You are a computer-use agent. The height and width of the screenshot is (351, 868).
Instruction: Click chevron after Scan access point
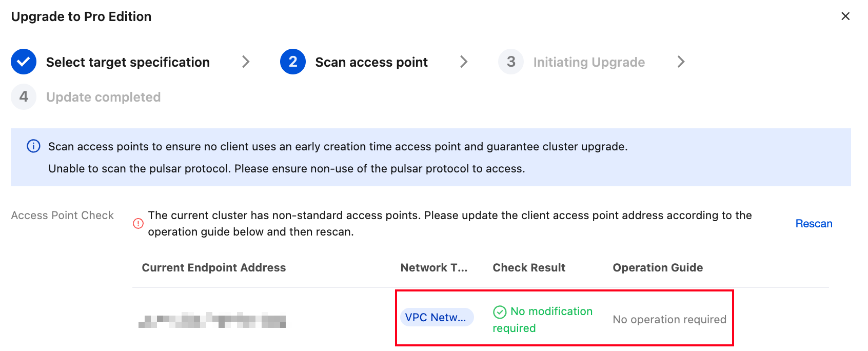coord(464,62)
